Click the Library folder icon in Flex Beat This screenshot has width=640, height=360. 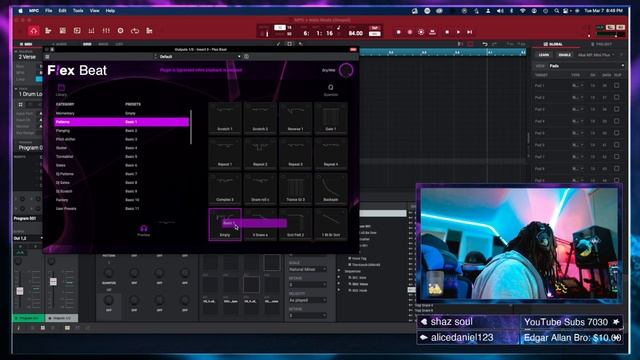(x=61, y=88)
